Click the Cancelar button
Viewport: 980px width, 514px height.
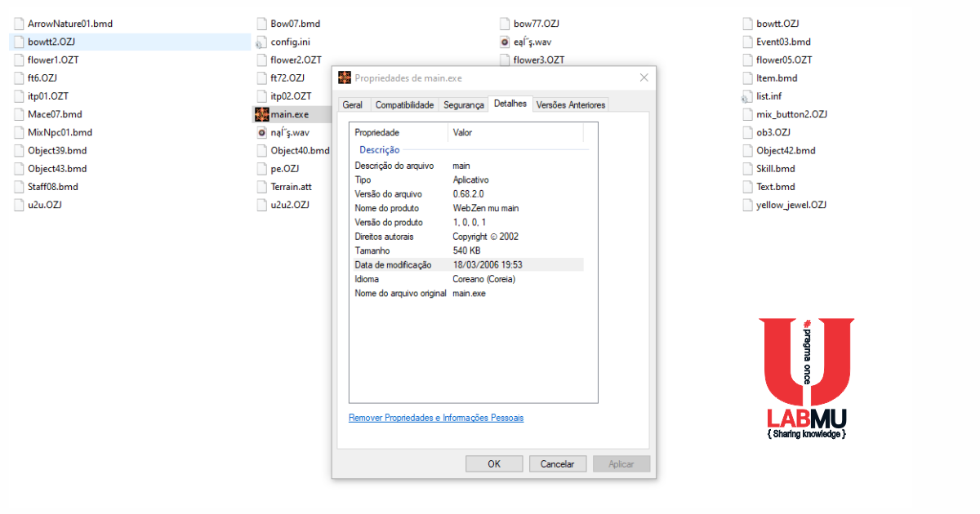[x=557, y=463]
